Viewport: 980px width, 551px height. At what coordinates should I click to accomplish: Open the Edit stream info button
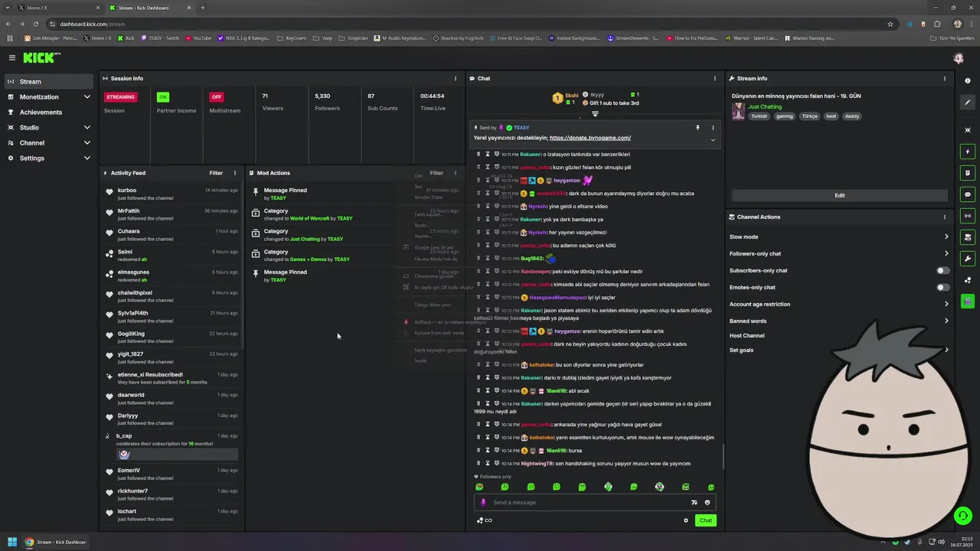pyautogui.click(x=839, y=195)
